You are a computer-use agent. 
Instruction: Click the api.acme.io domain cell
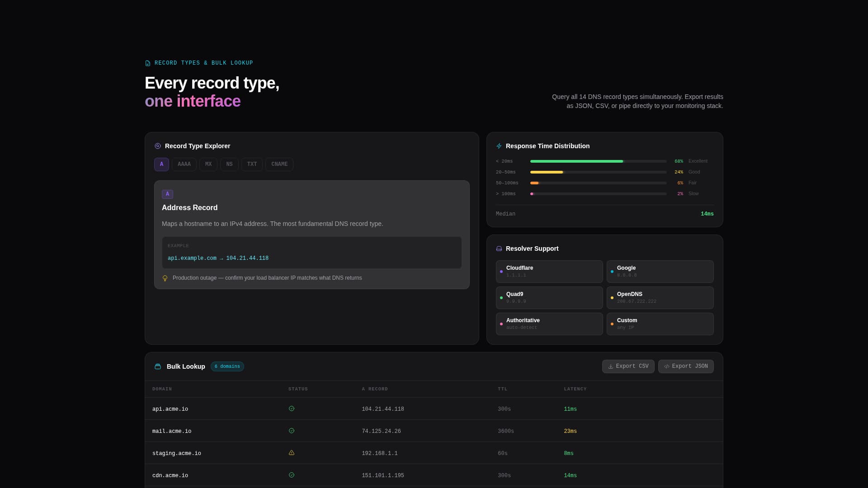click(x=170, y=409)
